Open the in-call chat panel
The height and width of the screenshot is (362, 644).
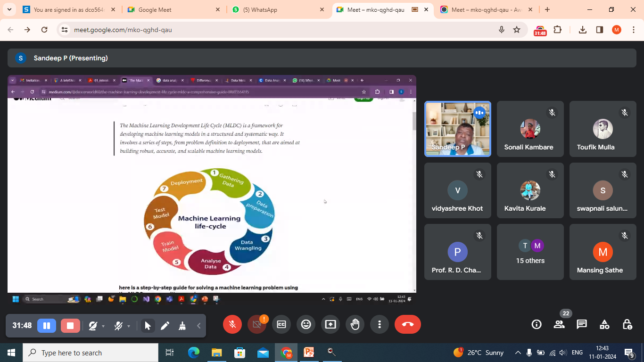click(x=582, y=324)
